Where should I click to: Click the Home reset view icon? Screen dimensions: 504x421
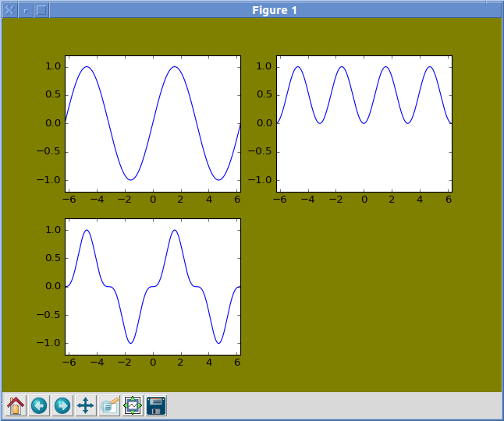(x=16, y=405)
